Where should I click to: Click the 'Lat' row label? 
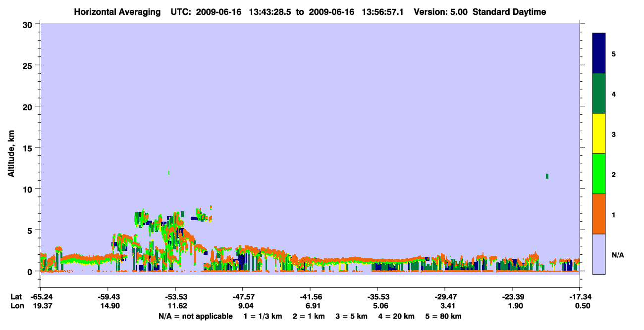point(16,297)
